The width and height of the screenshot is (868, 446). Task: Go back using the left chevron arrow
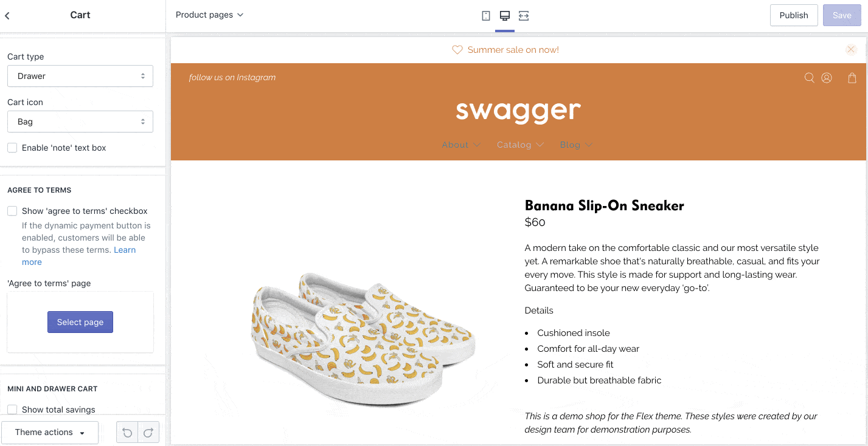coord(7,16)
